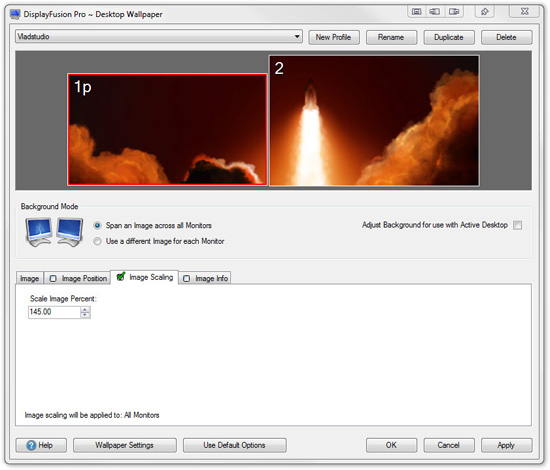
Task: Click the blue help question-mark icon
Action: pos(31,445)
